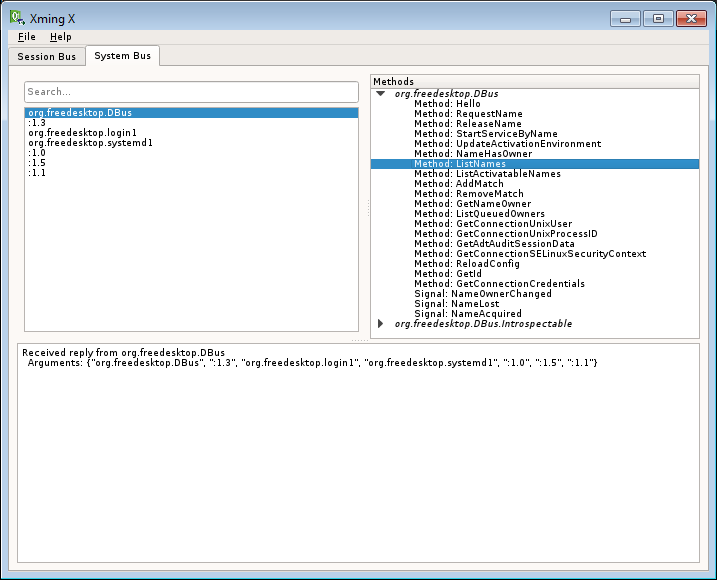Select Method: GetConnectionSELinuxSecurityContext

pyautogui.click(x=530, y=254)
